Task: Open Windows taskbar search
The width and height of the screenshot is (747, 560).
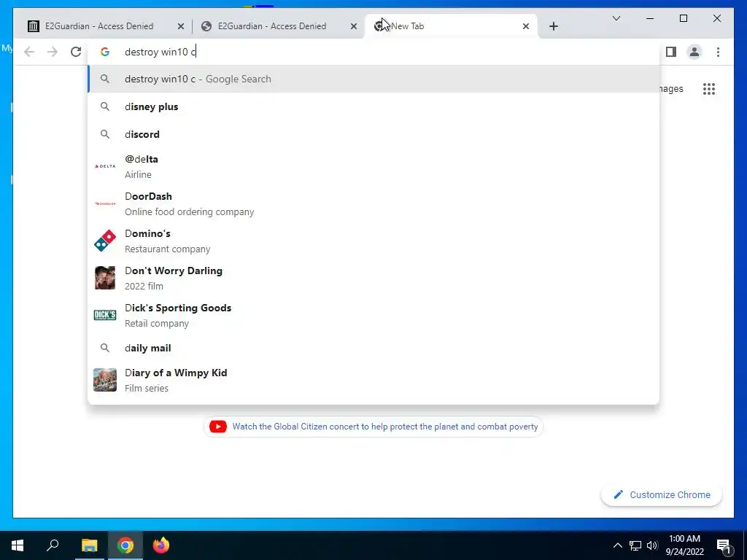Action: (53, 545)
